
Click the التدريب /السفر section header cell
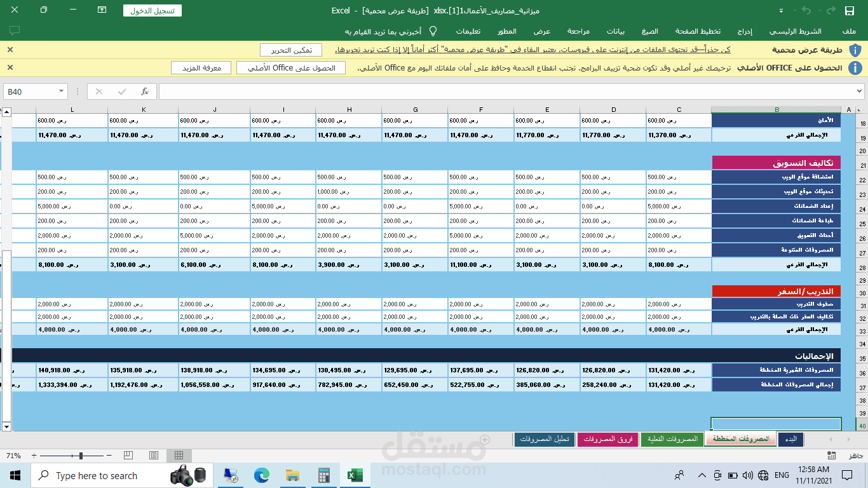(x=776, y=292)
